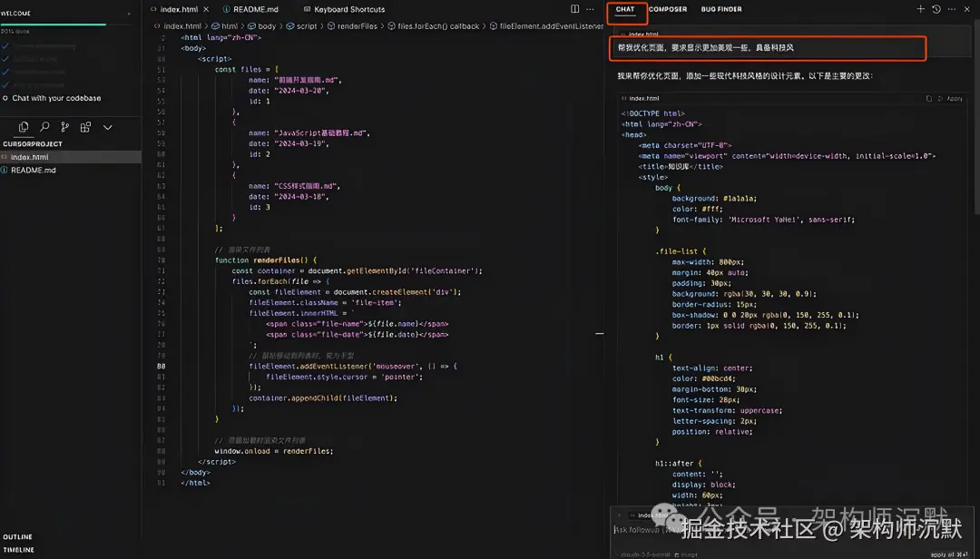
Task: Open the Search magnifier icon in sidebar
Action: coord(44,127)
